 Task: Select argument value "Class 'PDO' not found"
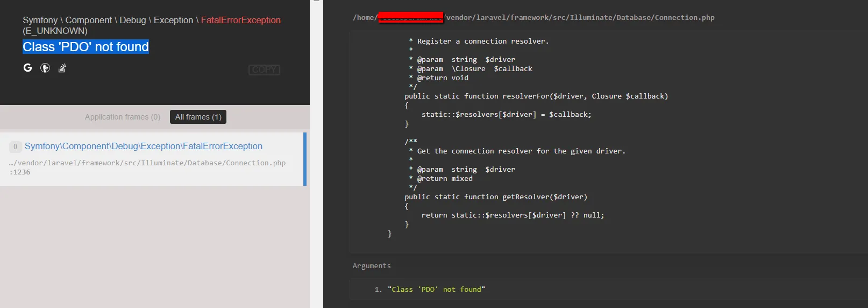[436, 290]
